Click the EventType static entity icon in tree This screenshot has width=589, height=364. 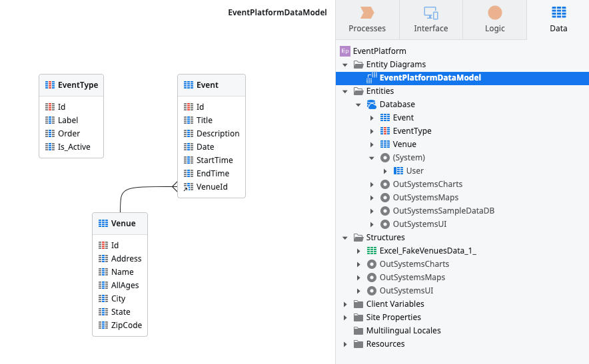pyautogui.click(x=384, y=131)
